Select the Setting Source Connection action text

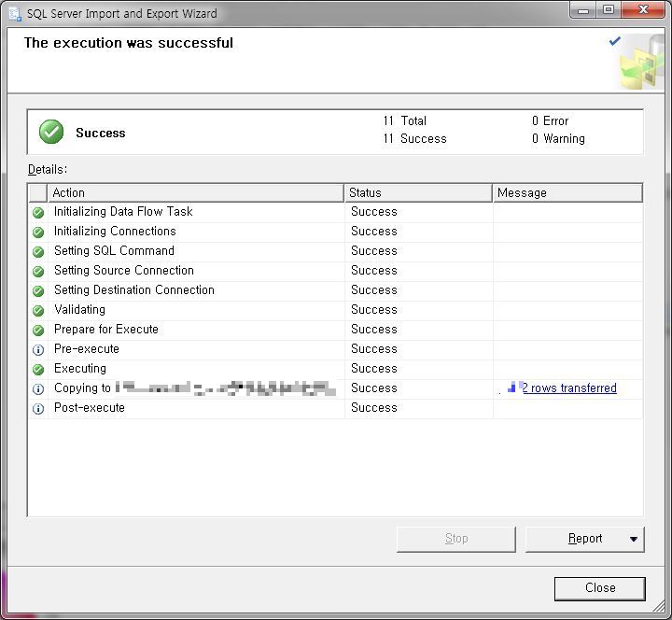(124, 271)
